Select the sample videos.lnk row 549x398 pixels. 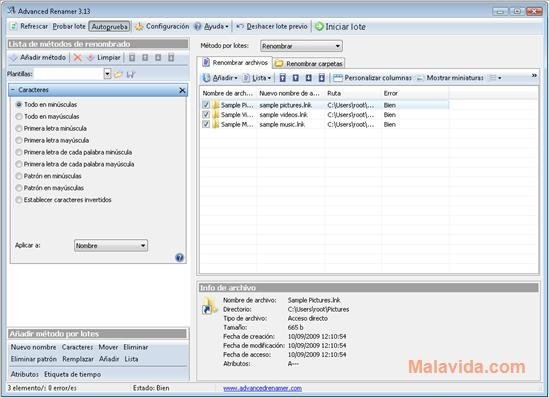coord(325,114)
